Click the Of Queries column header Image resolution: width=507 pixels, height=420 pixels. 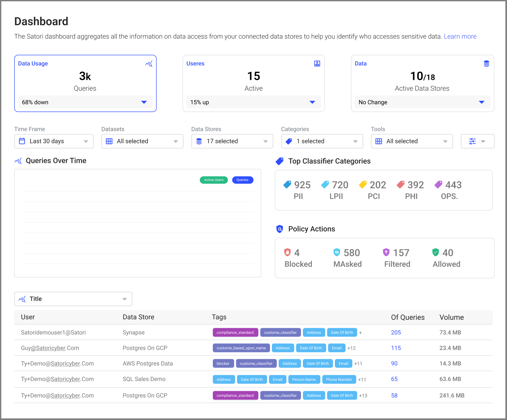coord(408,317)
